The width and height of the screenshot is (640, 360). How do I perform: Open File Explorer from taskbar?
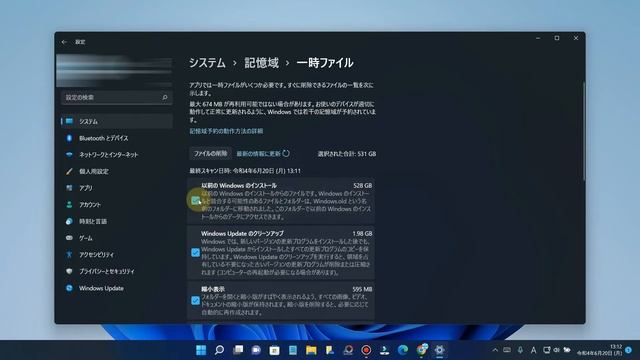(x=311, y=350)
